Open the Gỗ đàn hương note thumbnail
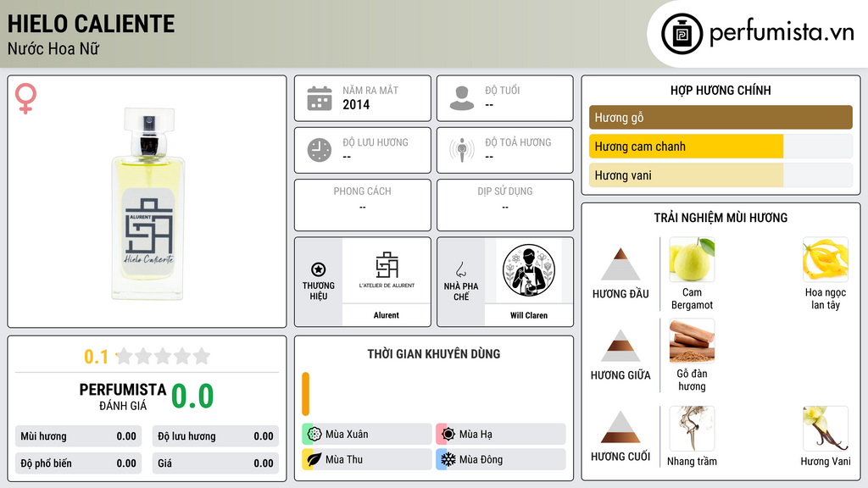The width and height of the screenshot is (868, 488). click(x=692, y=341)
